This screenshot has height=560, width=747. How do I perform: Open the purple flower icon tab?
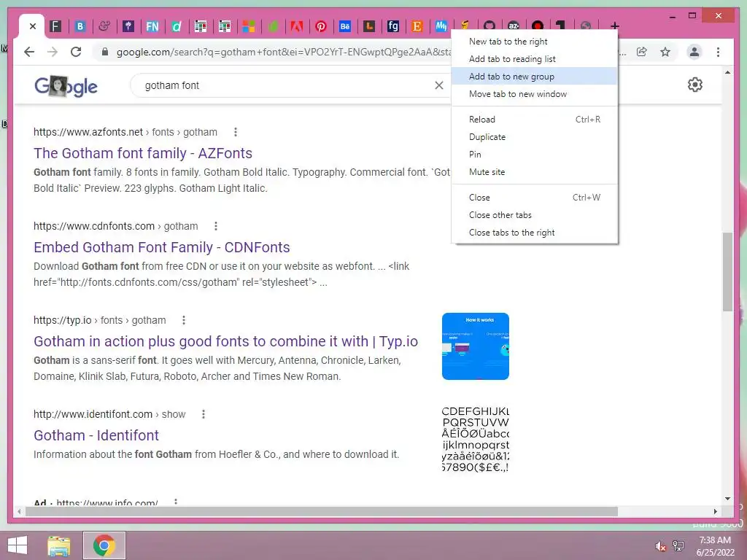click(x=128, y=26)
